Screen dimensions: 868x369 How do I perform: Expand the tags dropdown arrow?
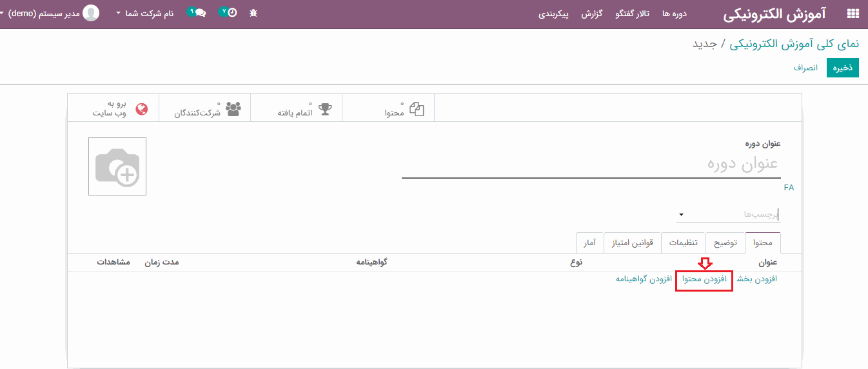click(681, 215)
